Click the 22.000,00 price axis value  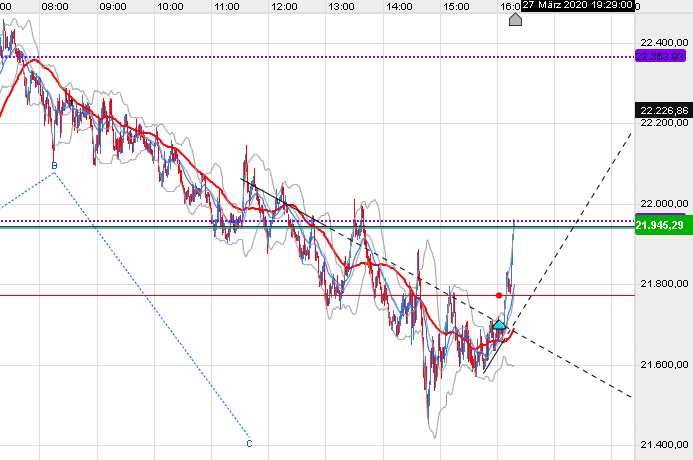(x=664, y=204)
